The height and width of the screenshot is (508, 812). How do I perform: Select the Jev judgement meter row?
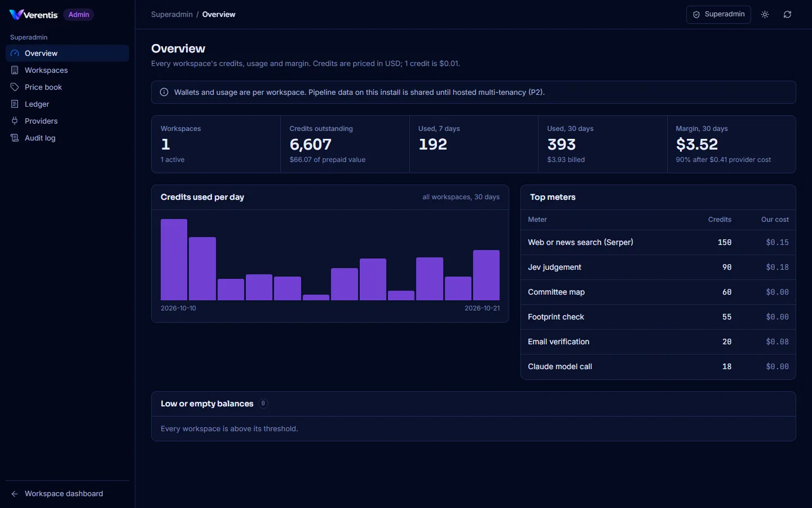[658, 267]
